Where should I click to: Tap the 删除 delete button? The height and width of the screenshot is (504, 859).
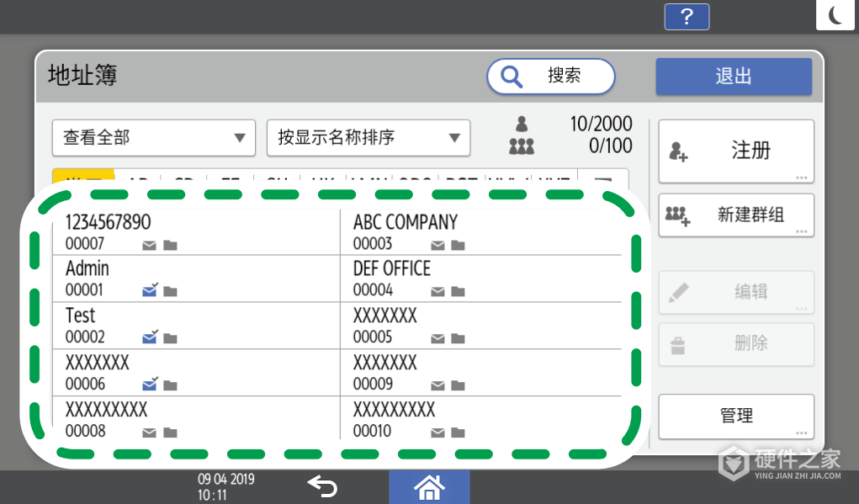point(735,345)
